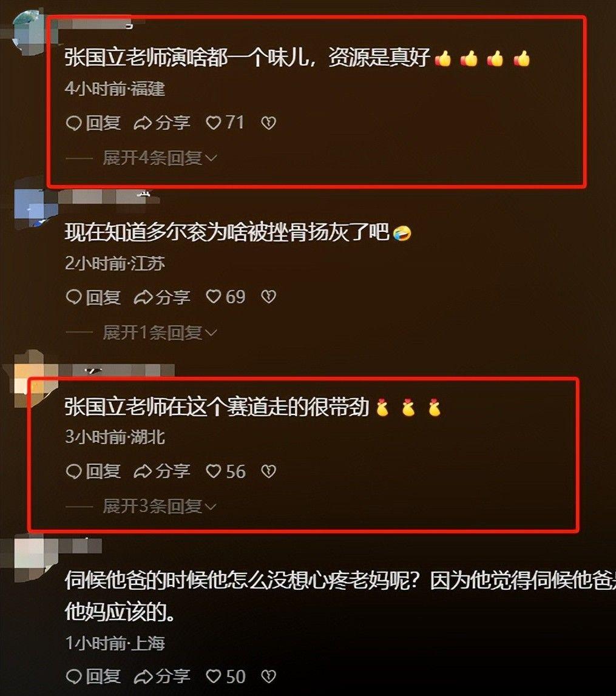Share the comment posted from 江苏

click(x=163, y=297)
